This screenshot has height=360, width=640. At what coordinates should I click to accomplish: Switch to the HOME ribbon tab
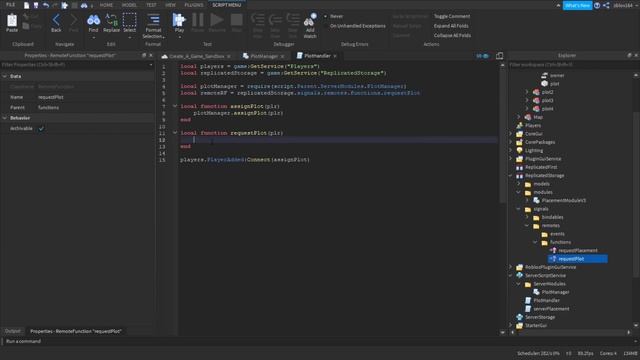point(106,5)
